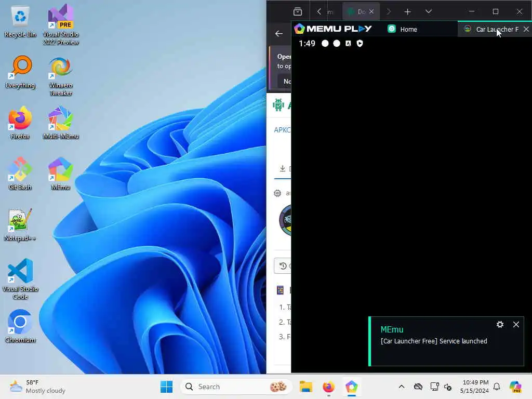Image resolution: width=532 pixels, height=399 pixels.
Task: Open the Everything search desktop icon
Action: click(x=20, y=72)
